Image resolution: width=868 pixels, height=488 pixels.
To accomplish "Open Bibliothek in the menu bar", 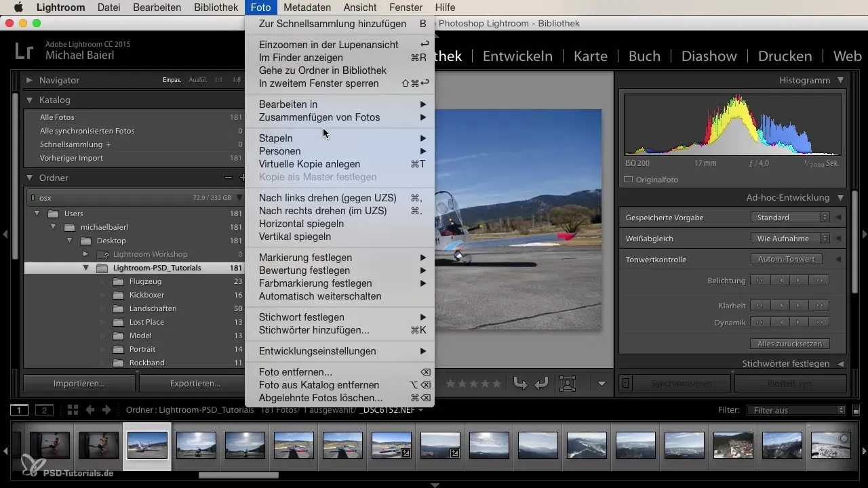I will [x=216, y=7].
